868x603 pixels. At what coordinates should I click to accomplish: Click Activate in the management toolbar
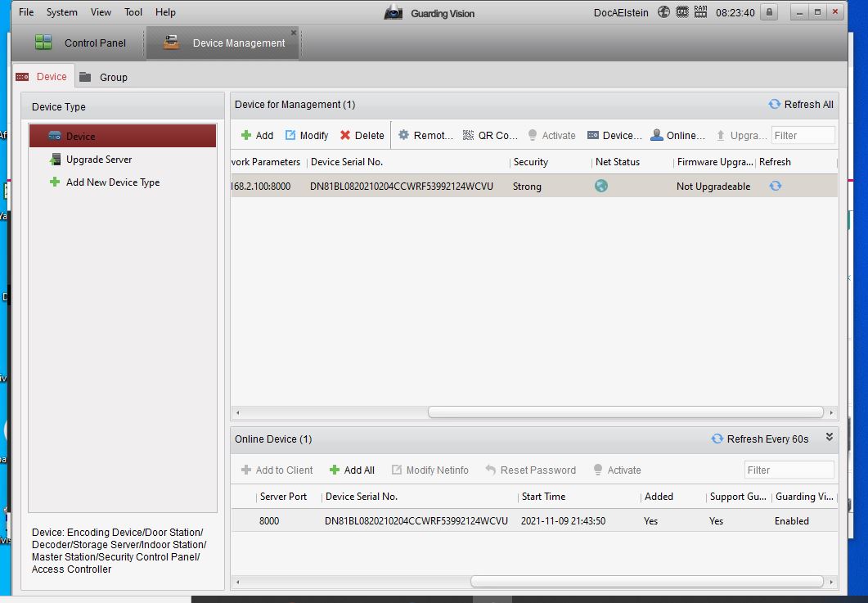click(x=552, y=135)
